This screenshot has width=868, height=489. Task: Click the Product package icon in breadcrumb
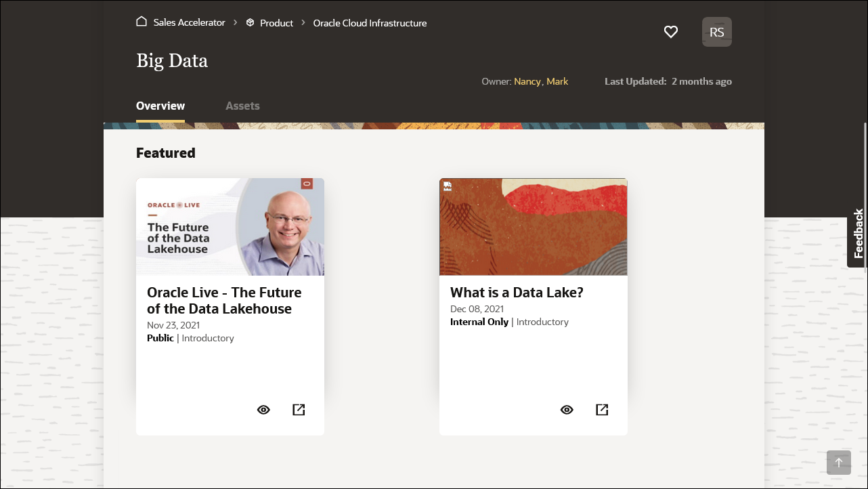coord(250,22)
